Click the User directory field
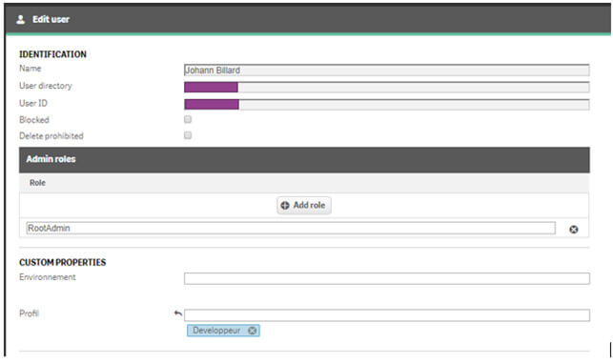This screenshot has height=364, width=613. coord(387,87)
